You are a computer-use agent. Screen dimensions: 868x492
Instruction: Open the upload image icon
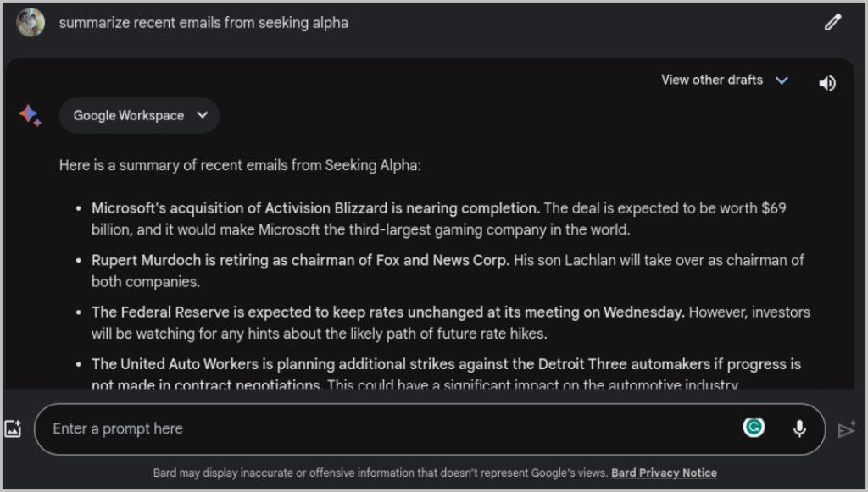click(13, 429)
